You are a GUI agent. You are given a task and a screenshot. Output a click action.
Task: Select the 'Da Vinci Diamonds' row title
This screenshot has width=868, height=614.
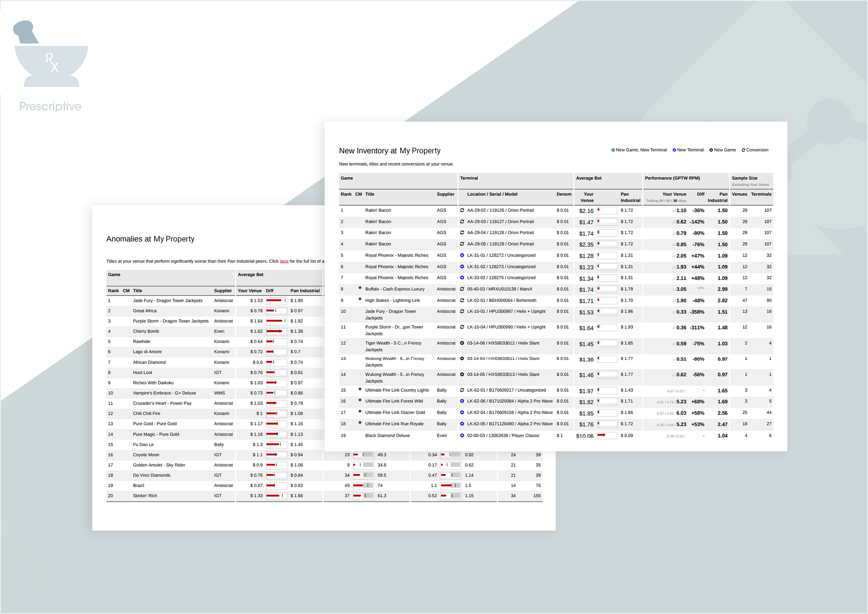coord(151,475)
